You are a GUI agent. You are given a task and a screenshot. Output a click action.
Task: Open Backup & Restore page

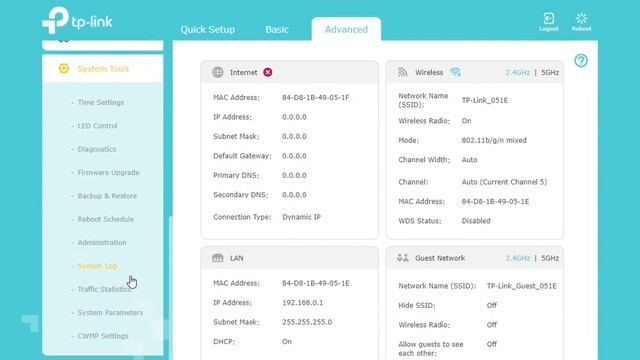107,196
